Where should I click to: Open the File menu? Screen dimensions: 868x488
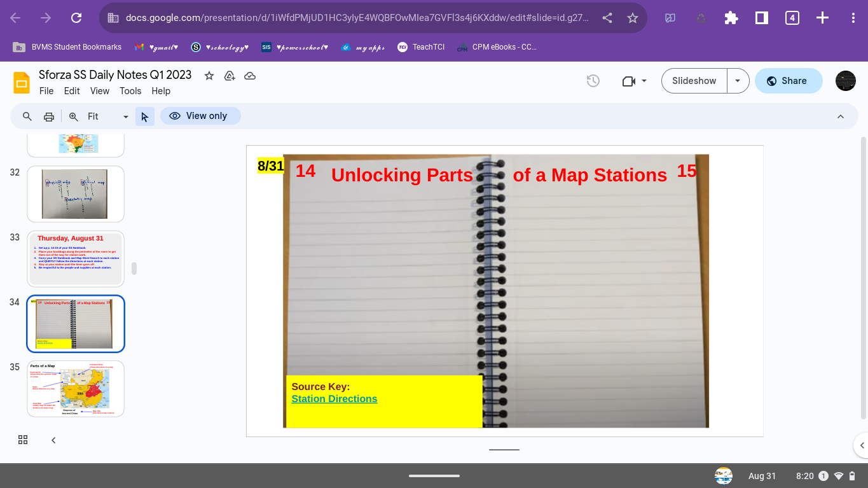pos(46,91)
